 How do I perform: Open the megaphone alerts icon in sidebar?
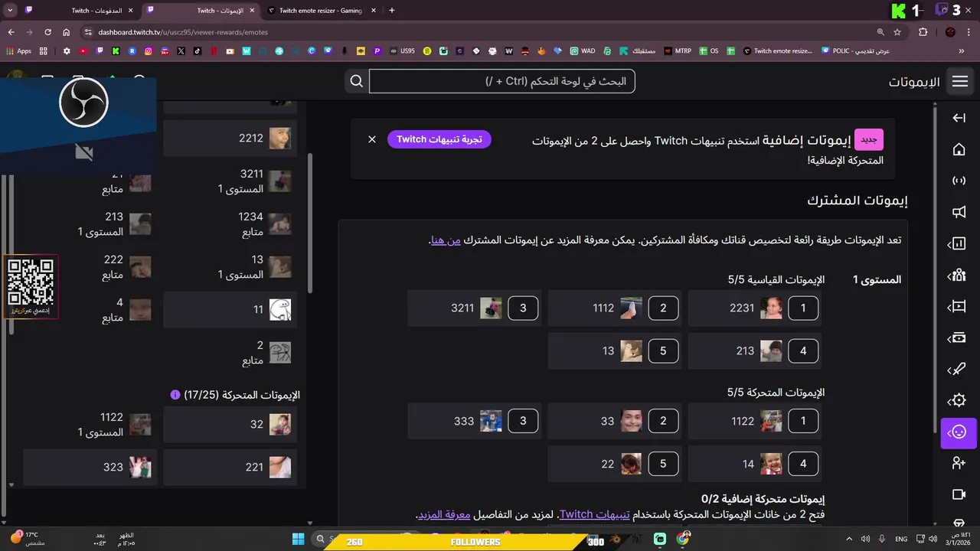(x=959, y=213)
